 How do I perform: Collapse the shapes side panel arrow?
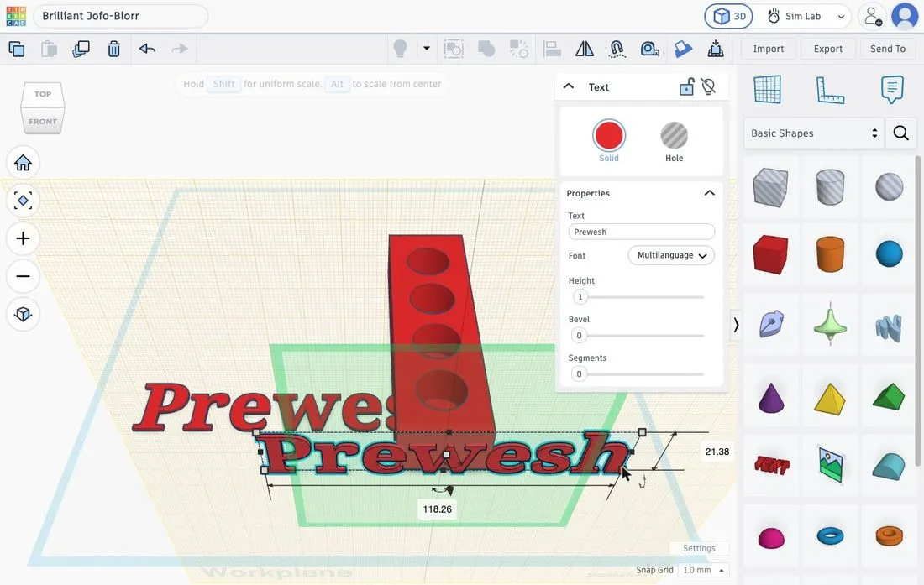736,325
